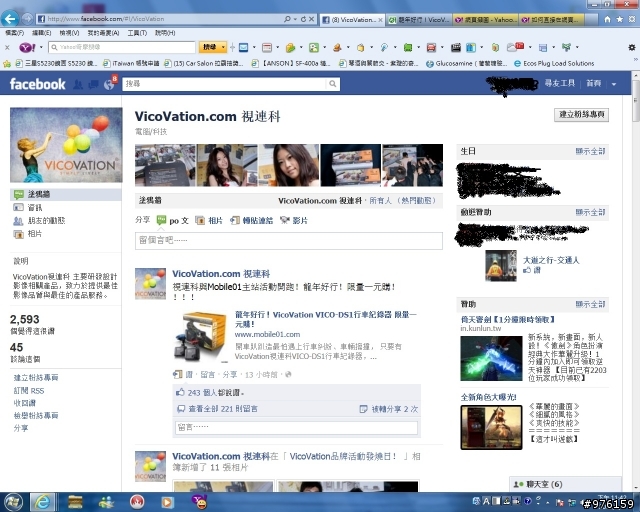Viewport: 640px width, 512px height.
Task: Open the address bar search dropdown arrow
Action: click(x=295, y=19)
